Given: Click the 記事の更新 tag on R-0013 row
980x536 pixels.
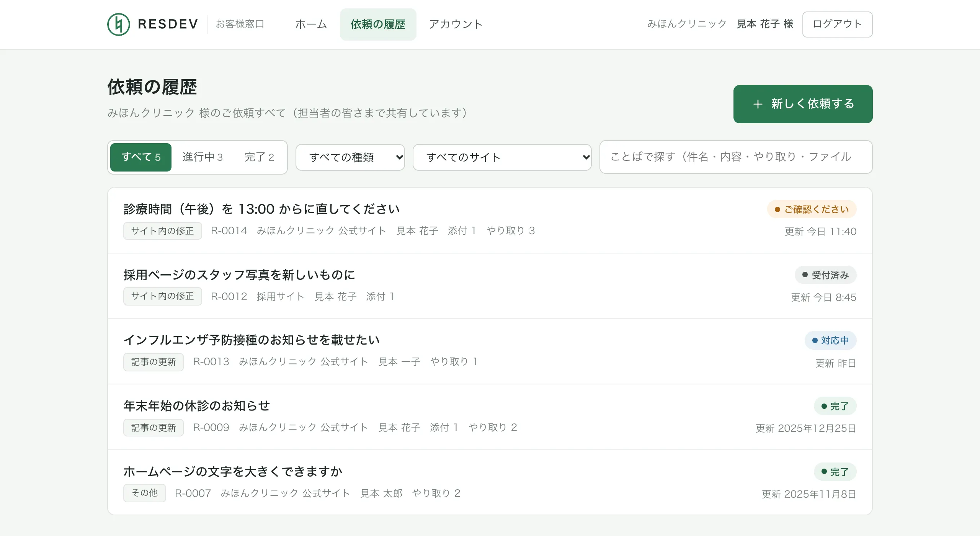Looking at the screenshot, I should (153, 362).
